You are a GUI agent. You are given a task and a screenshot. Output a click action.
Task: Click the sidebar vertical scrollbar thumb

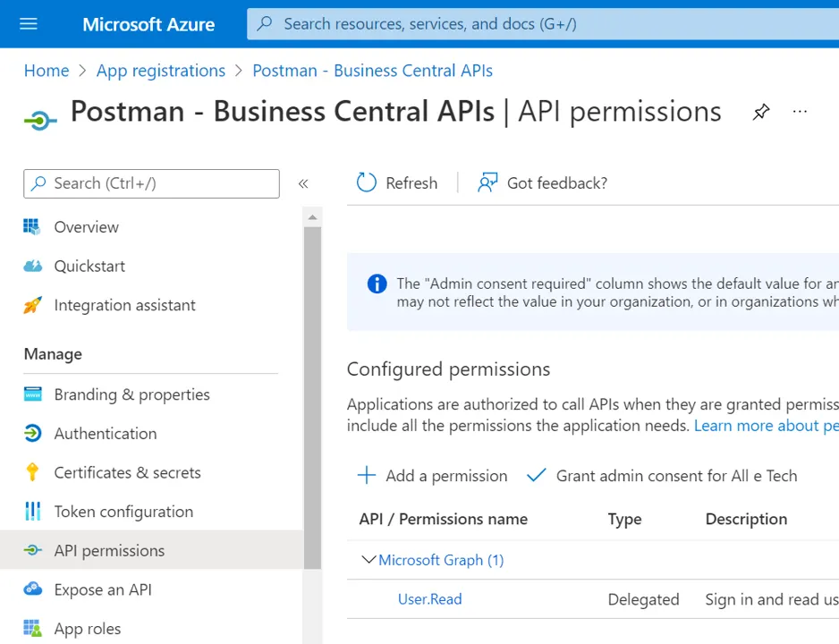[x=312, y=398]
